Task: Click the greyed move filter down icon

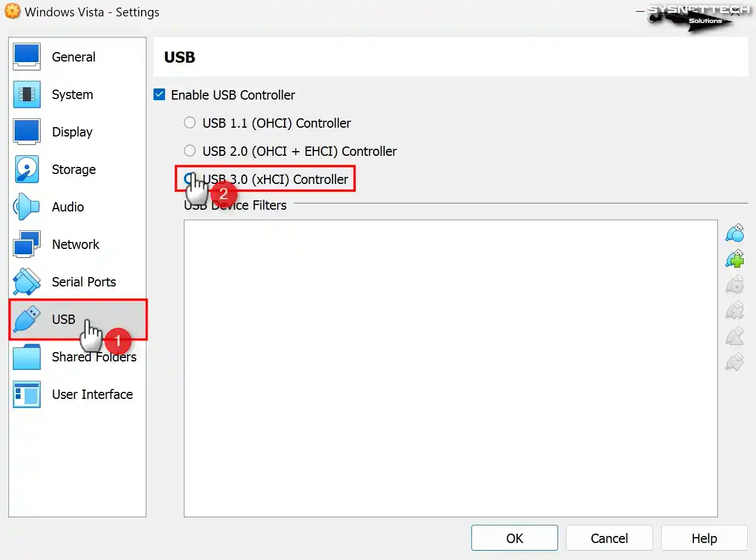Action: (x=735, y=361)
